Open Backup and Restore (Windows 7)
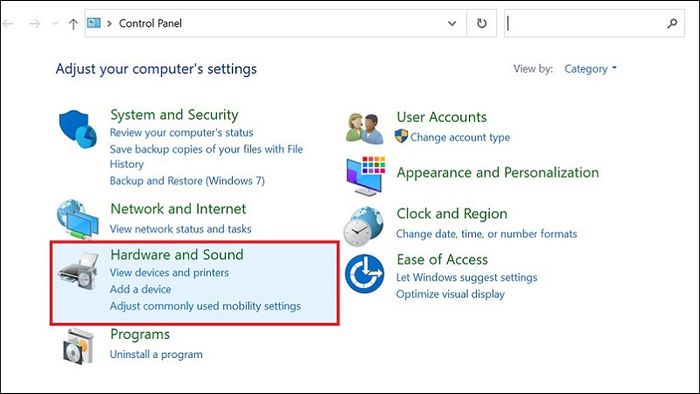The height and width of the screenshot is (394, 700). pos(187,181)
